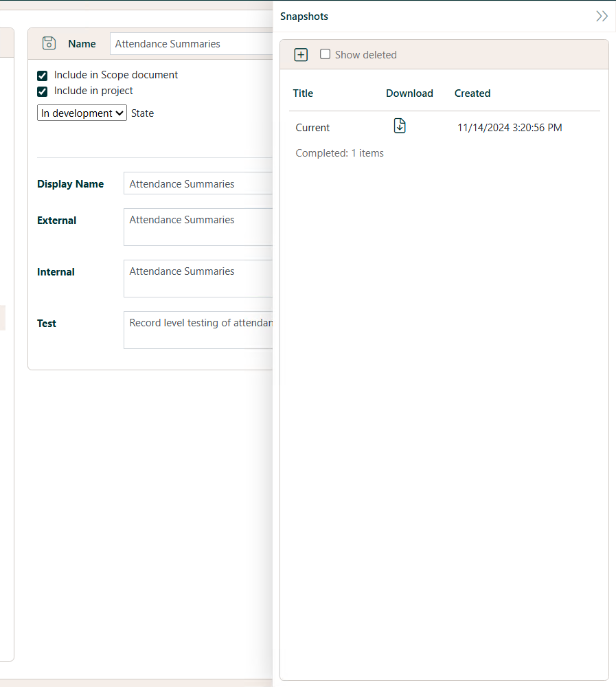Click the External description text area

tap(199, 227)
